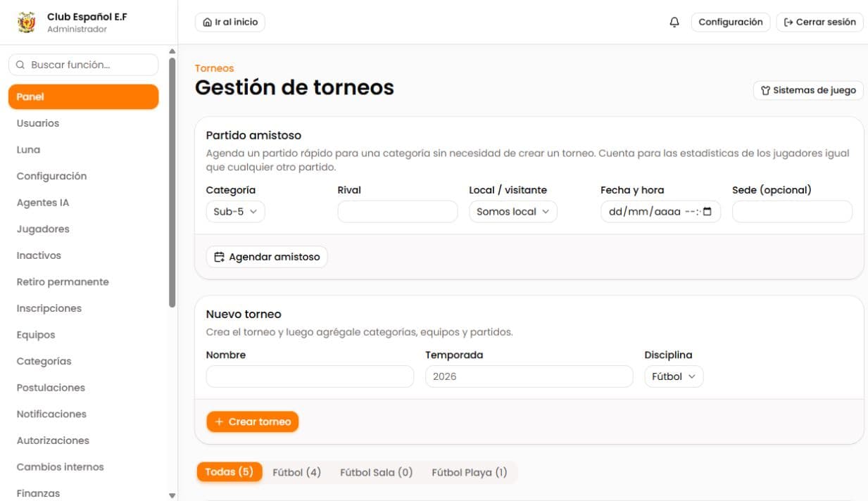
Task: Open Sistemas de juego
Action: [808, 91]
